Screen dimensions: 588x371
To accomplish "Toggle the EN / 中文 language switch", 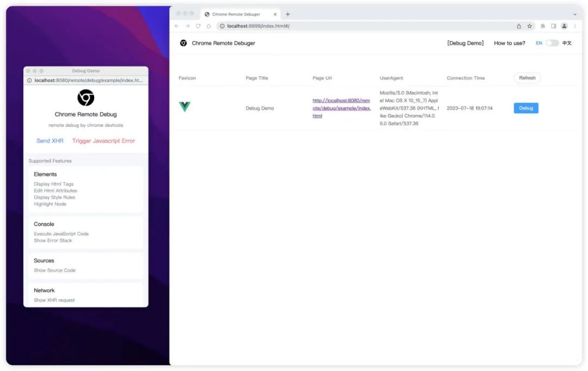I will click(552, 43).
